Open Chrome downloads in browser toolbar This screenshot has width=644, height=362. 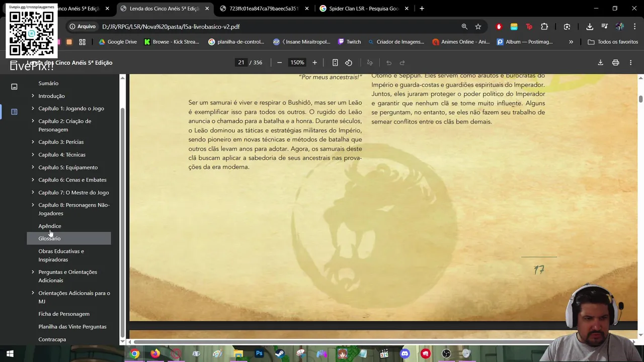[x=590, y=27]
